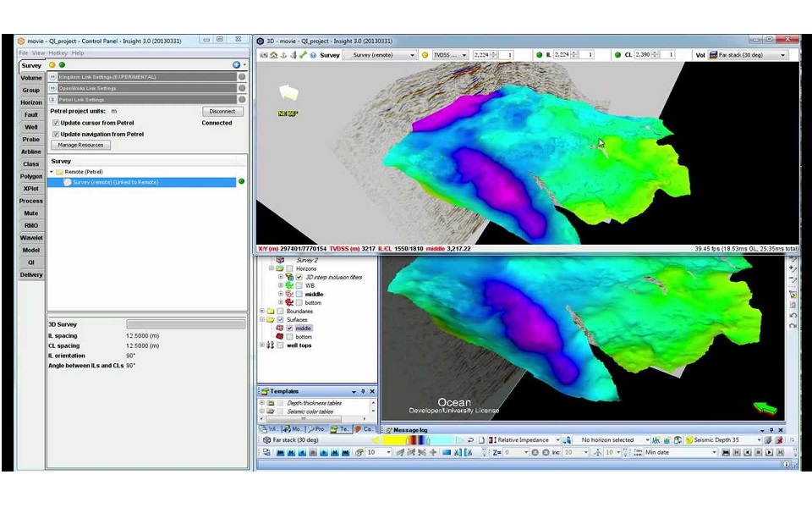Click the yellow circle beside TVDSS dropdown
This screenshot has height=508, width=812.
[x=425, y=55]
